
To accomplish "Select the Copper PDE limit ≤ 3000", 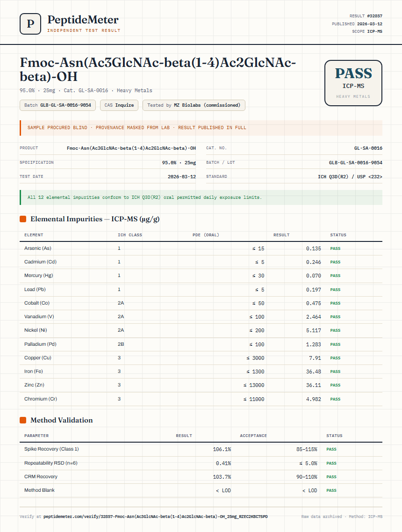I will click(255, 358).
